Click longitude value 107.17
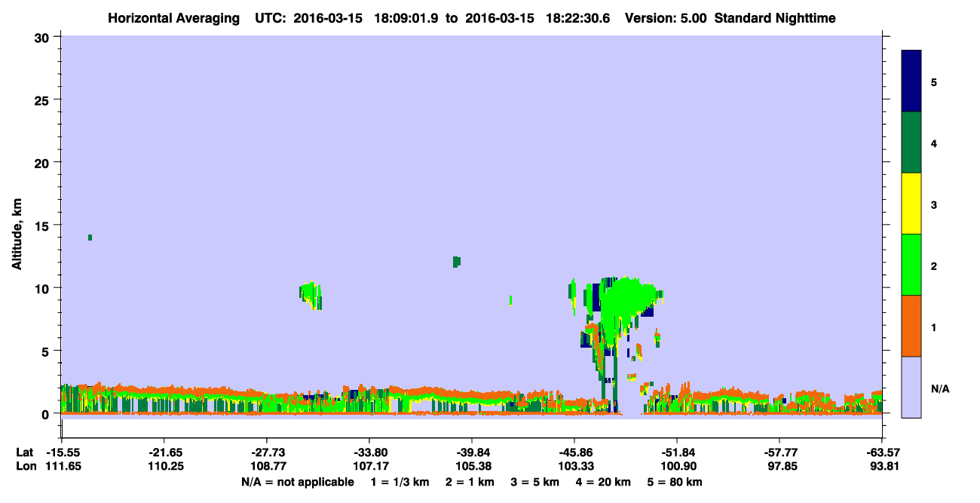980x503 pixels. (369, 466)
